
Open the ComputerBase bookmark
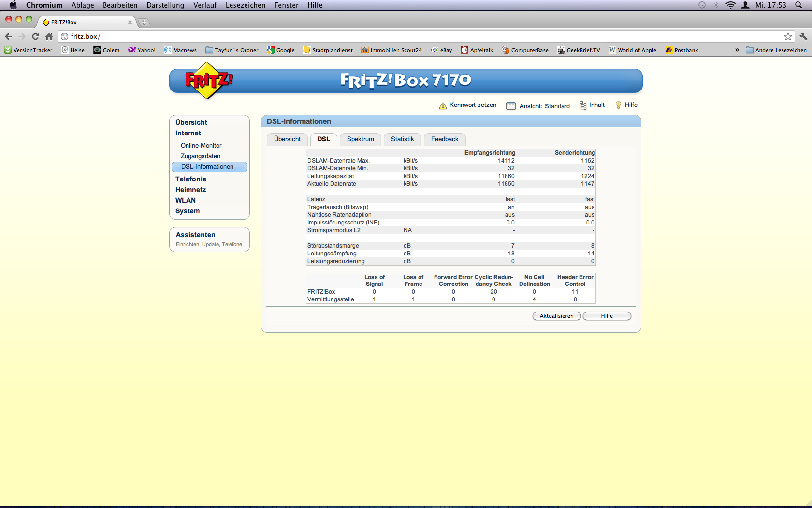(525, 50)
